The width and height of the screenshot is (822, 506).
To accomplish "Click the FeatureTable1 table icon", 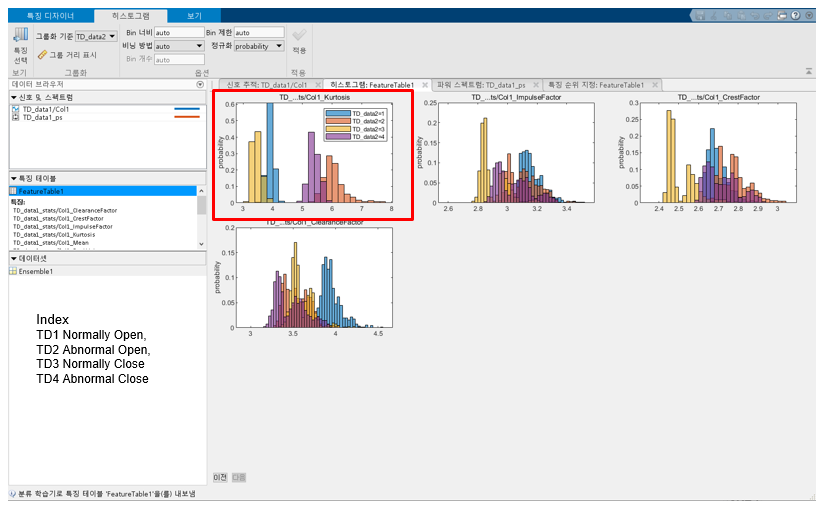I will [x=14, y=191].
